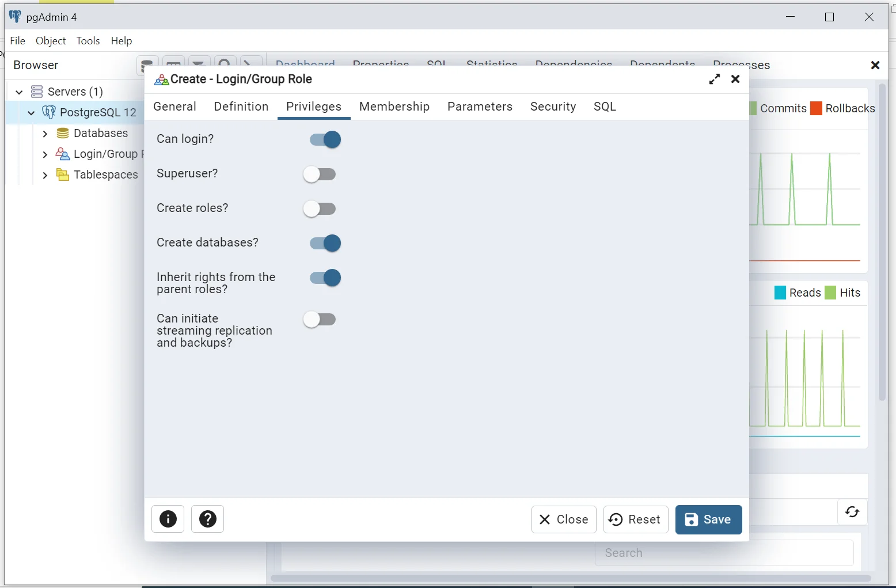Click the horizontal scrollbar at bottom
Viewport: 896px width, 588px height.
[x=570, y=578]
